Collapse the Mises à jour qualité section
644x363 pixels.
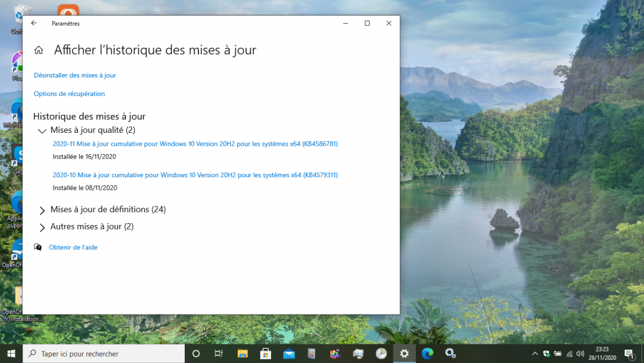click(x=43, y=130)
